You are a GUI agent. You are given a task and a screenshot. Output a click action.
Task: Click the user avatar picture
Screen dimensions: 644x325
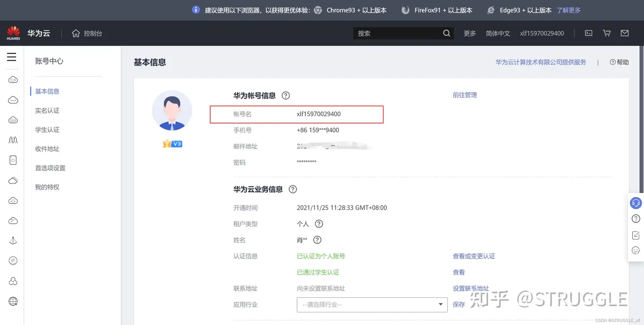[x=172, y=111]
